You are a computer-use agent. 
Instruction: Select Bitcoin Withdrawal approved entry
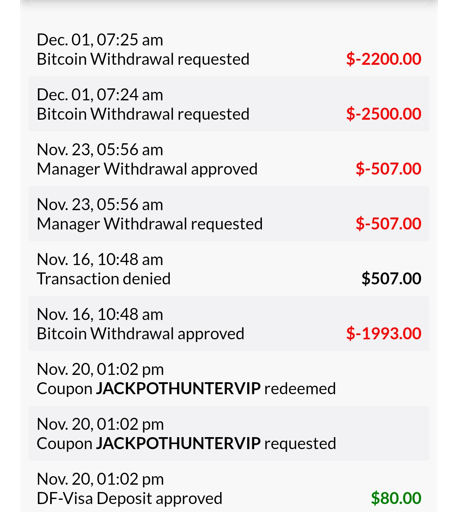(229, 323)
